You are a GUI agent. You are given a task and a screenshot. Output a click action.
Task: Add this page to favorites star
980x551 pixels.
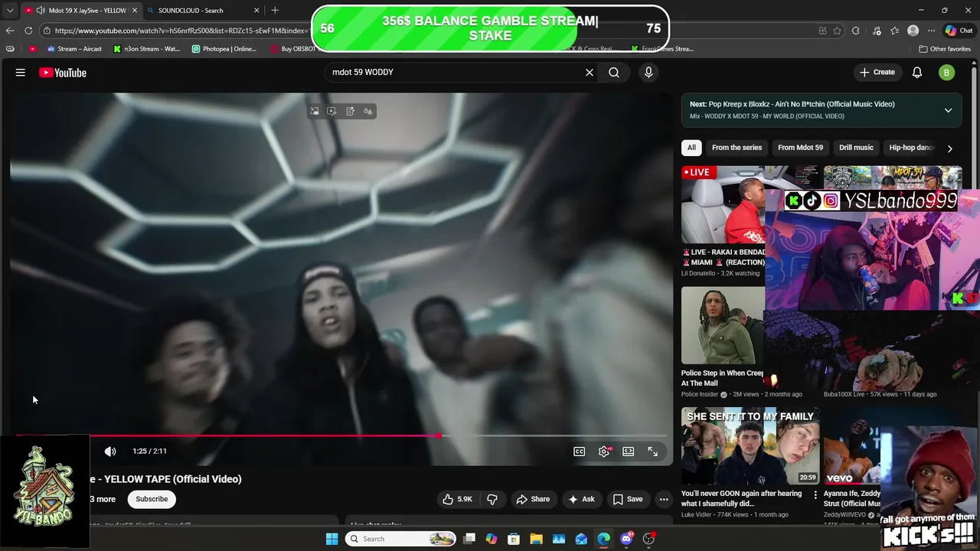tap(837, 31)
